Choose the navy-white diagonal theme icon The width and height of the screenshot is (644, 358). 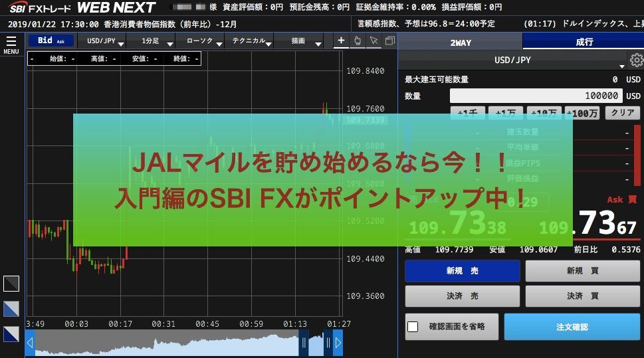(x=11, y=334)
